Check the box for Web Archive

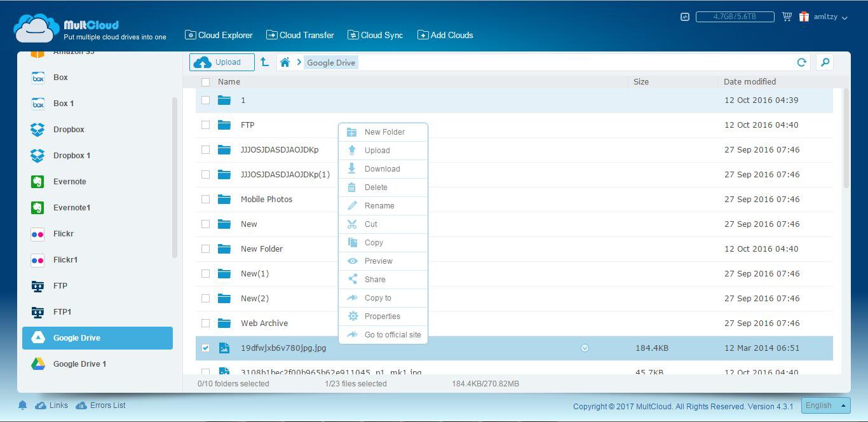click(x=205, y=323)
